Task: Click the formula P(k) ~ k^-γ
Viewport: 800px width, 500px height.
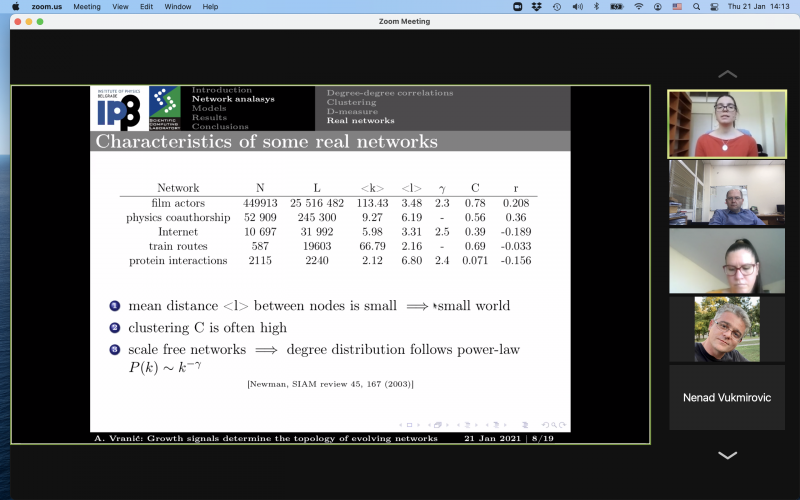Action: [x=165, y=367]
